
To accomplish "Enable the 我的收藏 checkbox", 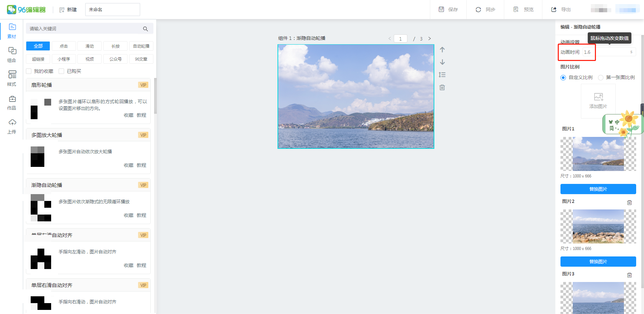I will 29,71.
